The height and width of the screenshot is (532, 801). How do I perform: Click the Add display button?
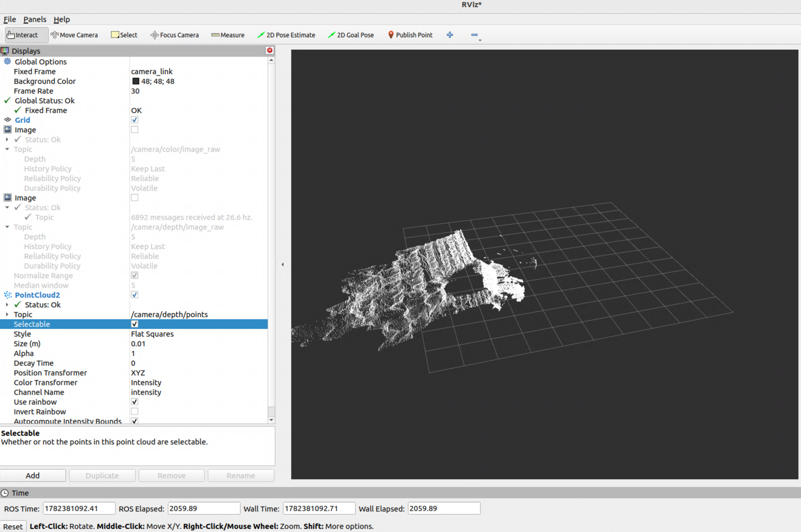(x=33, y=476)
